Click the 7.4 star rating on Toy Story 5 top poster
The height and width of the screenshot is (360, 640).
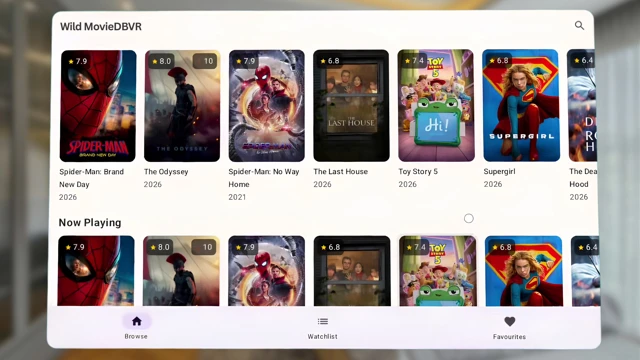(x=414, y=60)
